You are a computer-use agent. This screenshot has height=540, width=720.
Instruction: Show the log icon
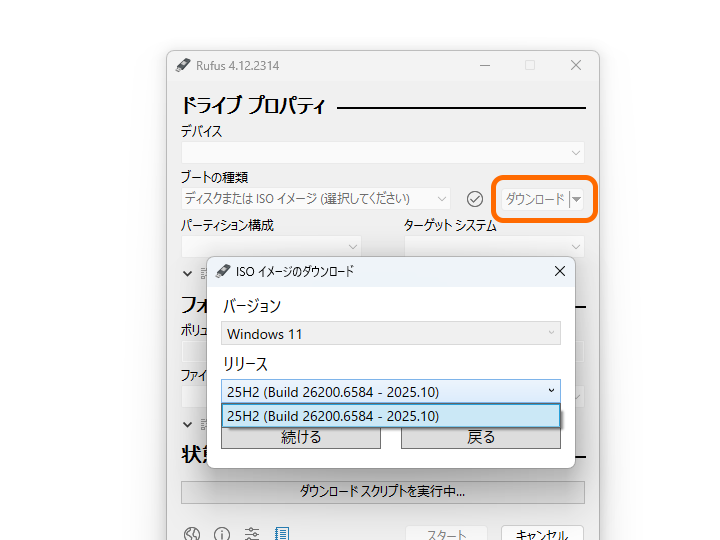tap(281, 534)
